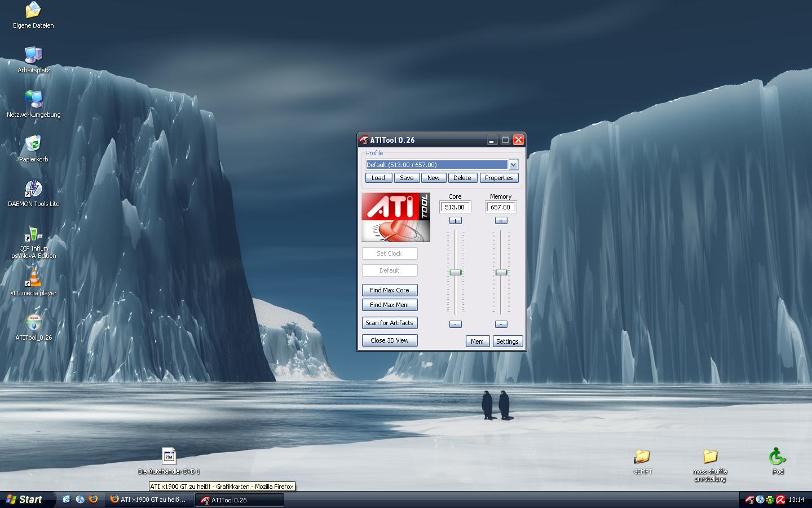Image resolution: width=812 pixels, height=508 pixels.
Task: Open the Eigene Dateien desktop icon
Action: pos(33,15)
